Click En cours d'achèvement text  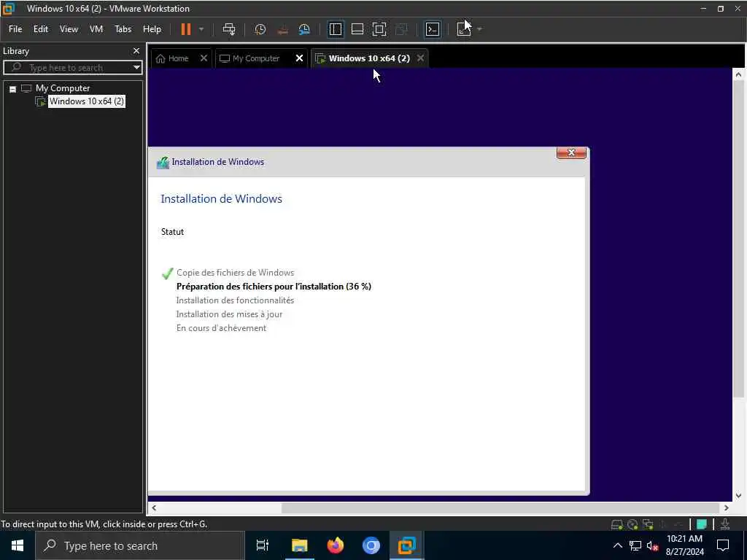coord(221,328)
